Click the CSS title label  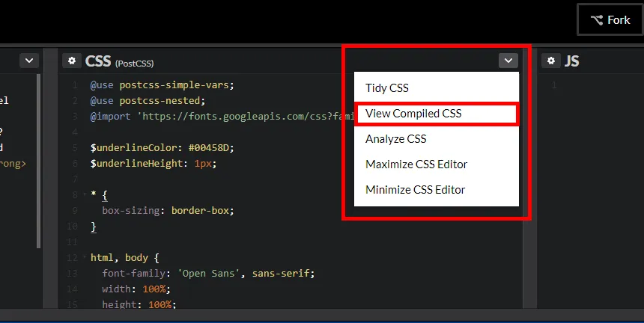pyautogui.click(x=98, y=61)
